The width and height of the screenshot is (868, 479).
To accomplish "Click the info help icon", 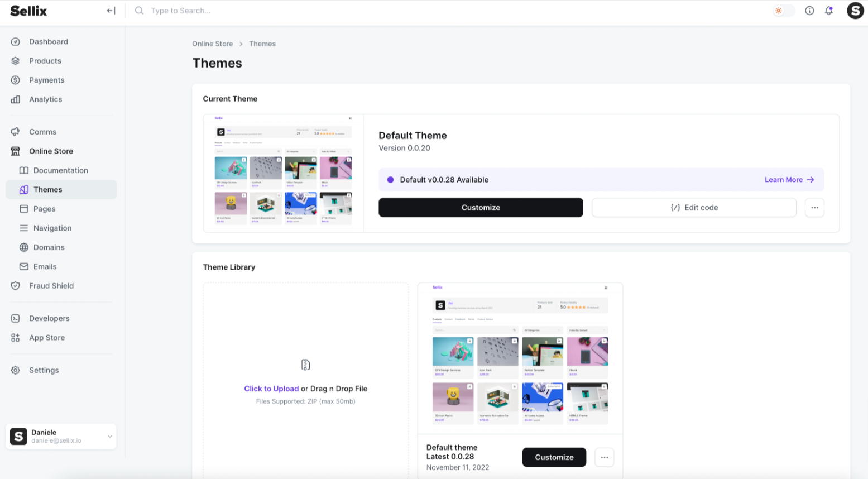I will [x=809, y=10].
